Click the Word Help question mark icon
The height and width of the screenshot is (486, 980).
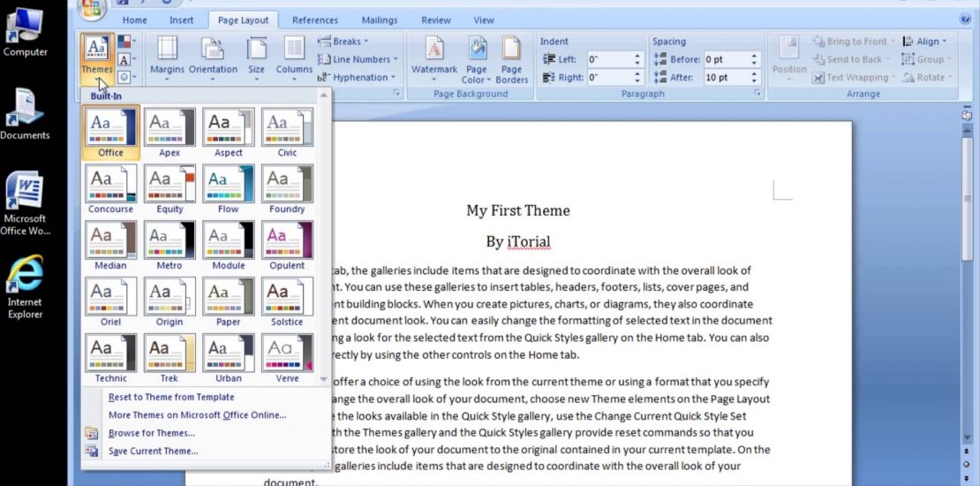point(966,19)
